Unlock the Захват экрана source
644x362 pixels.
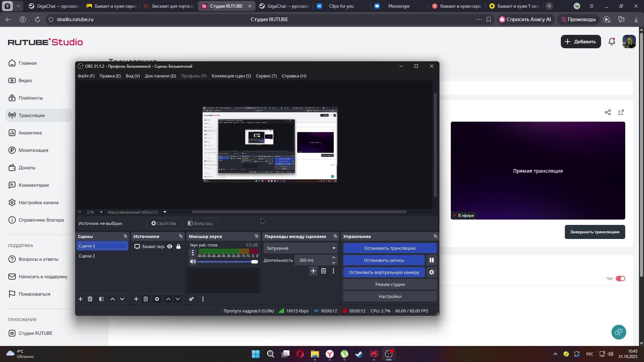(178, 246)
